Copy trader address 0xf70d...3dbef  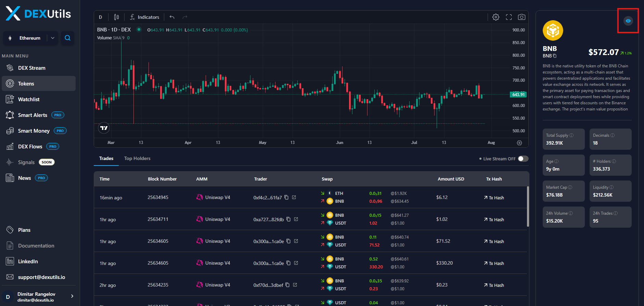click(x=287, y=285)
